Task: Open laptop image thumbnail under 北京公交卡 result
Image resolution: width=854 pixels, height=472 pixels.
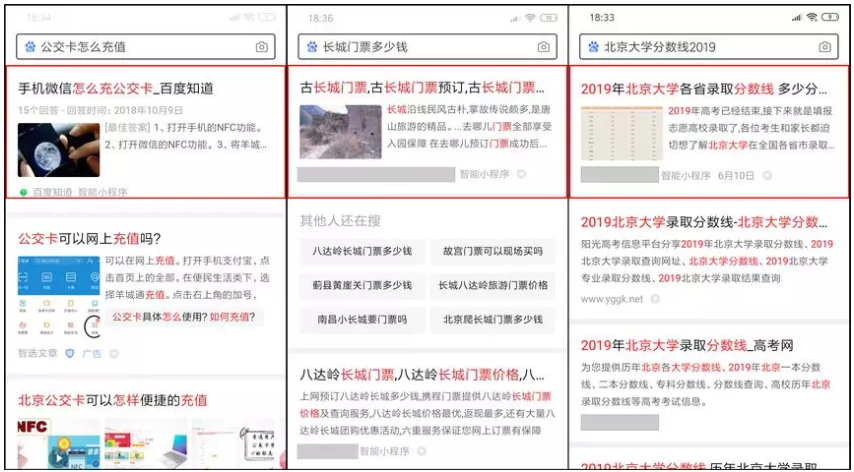Action: (145, 443)
